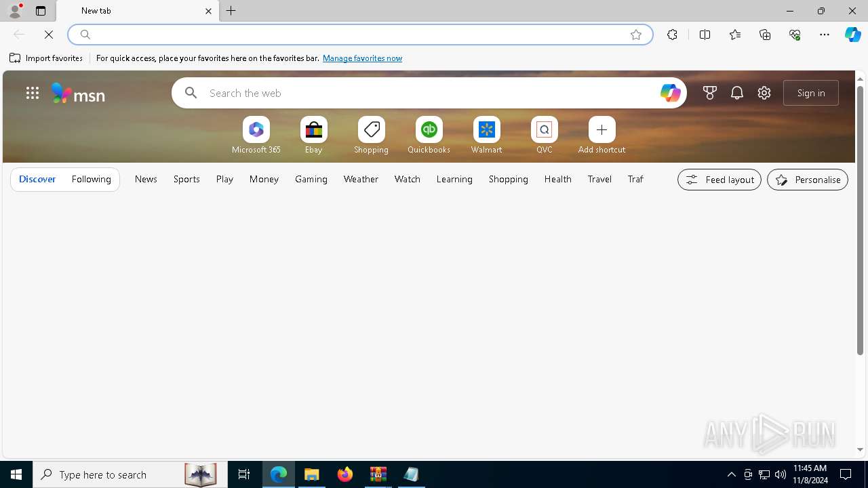The height and width of the screenshot is (488, 868).
Task: Open the Quickbooks shortcut
Action: click(x=429, y=136)
